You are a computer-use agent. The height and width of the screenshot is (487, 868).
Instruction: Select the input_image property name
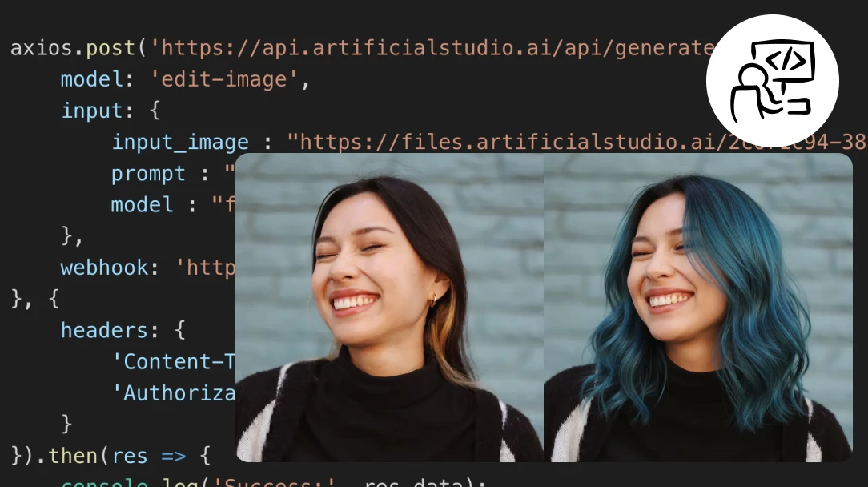tap(180, 143)
